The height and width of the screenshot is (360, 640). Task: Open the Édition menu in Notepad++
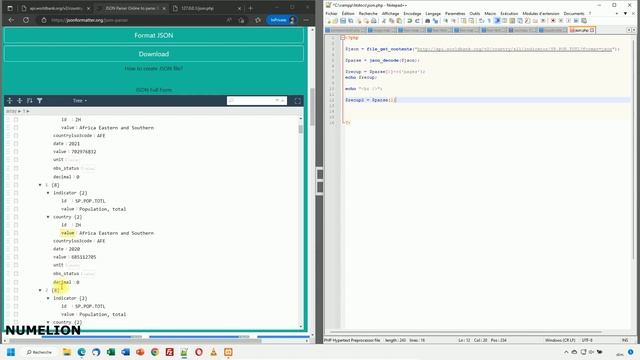pyautogui.click(x=348, y=13)
